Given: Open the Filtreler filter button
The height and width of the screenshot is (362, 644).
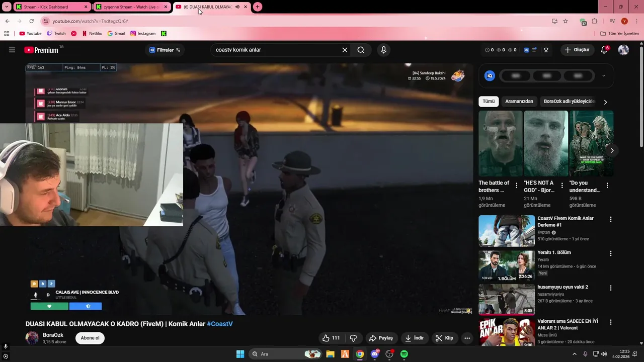Looking at the screenshot, I should coord(165,50).
